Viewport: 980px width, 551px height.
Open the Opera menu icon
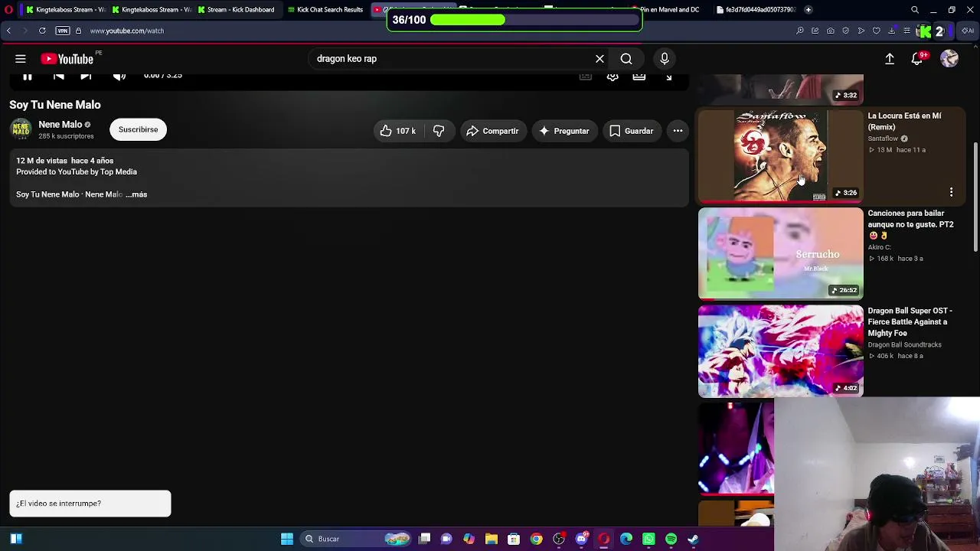click(x=8, y=10)
